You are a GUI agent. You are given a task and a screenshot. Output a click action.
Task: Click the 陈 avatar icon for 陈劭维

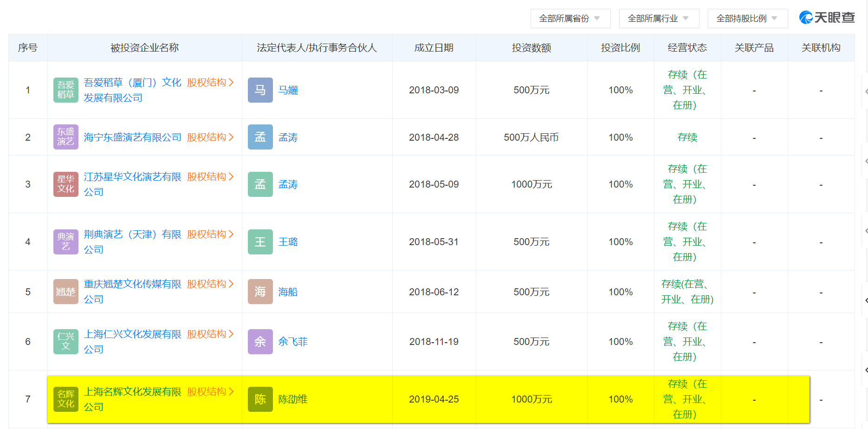(x=260, y=399)
